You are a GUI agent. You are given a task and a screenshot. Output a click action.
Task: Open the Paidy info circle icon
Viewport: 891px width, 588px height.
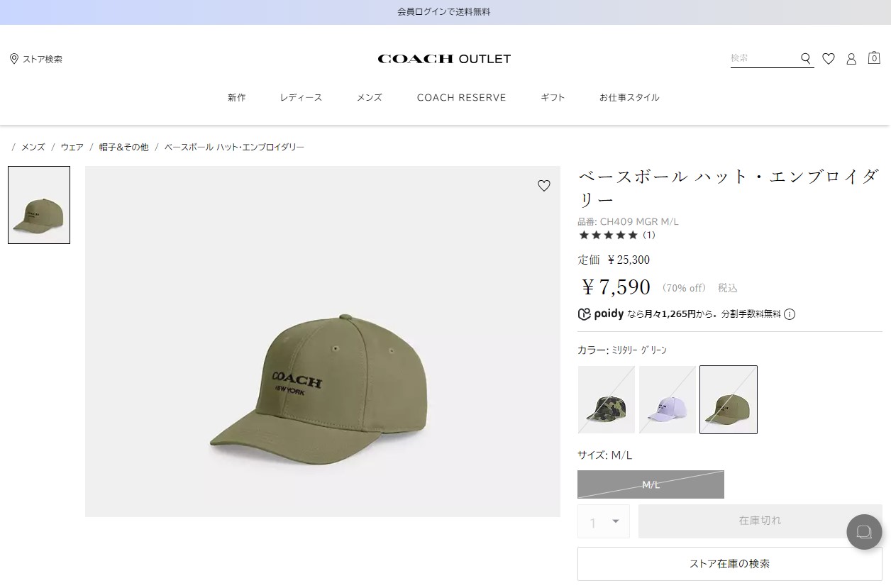click(790, 314)
